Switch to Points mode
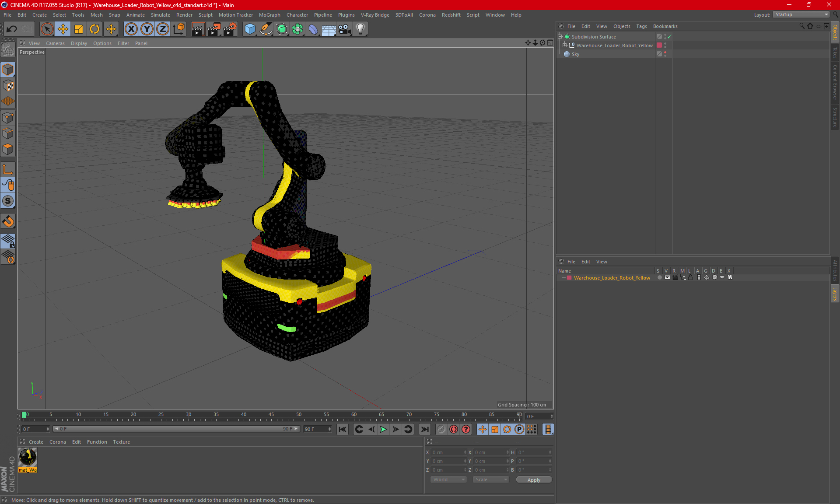Viewport: 840px width, 504px height. tap(8, 118)
